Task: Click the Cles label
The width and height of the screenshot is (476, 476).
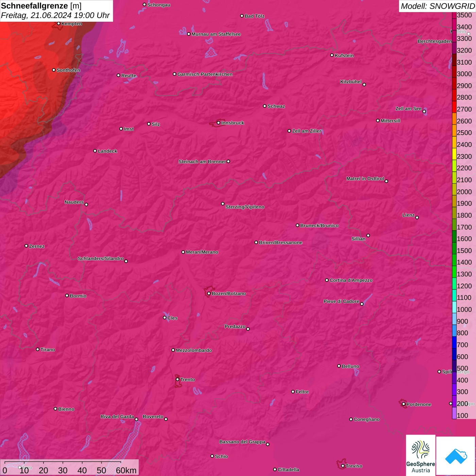Action: pyautogui.click(x=172, y=318)
